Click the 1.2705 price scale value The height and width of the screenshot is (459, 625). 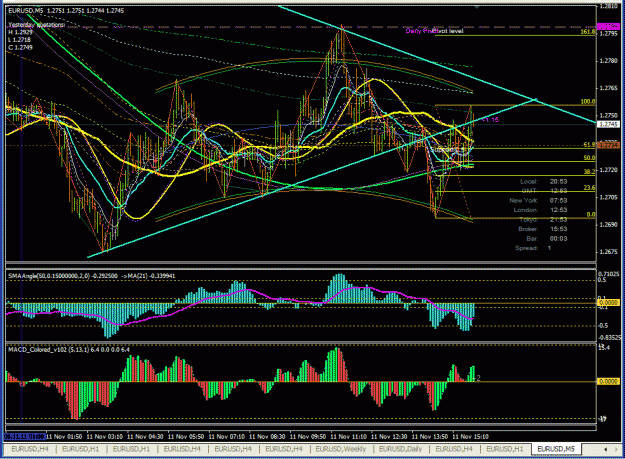click(x=609, y=198)
